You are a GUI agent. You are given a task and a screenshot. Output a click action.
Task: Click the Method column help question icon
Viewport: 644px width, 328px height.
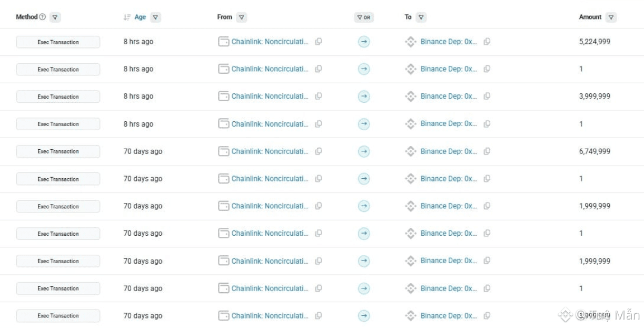43,17
